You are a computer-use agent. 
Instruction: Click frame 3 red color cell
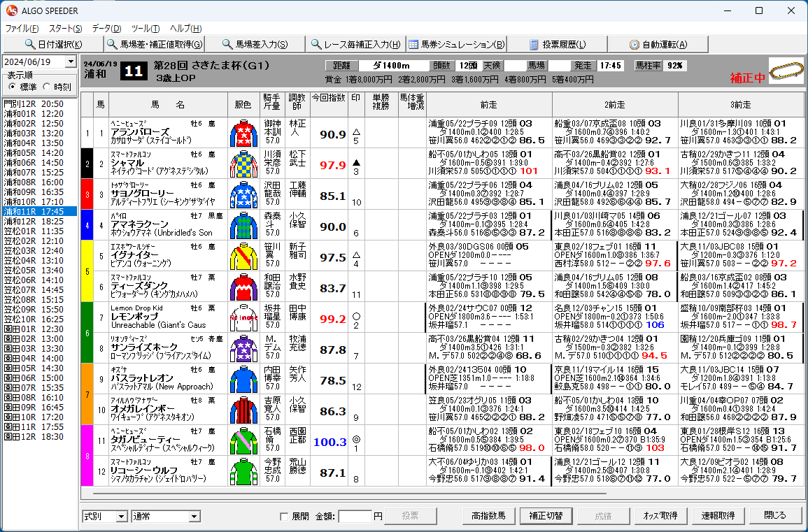87,194
